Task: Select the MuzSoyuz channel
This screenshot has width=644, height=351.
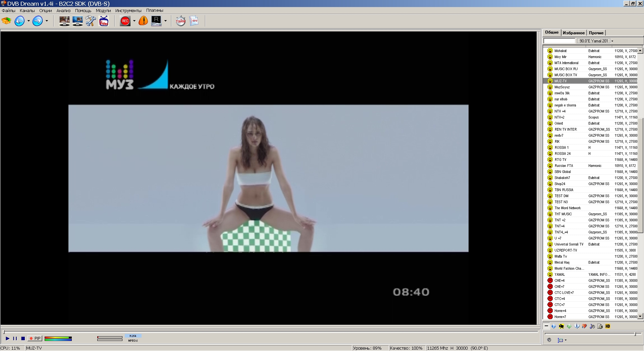Action: (590, 87)
